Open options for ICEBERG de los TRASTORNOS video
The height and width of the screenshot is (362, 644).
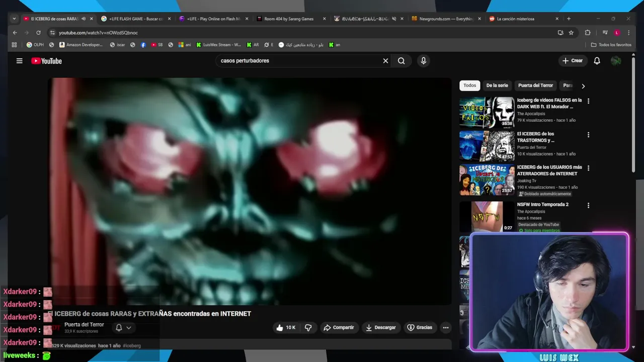(x=588, y=135)
